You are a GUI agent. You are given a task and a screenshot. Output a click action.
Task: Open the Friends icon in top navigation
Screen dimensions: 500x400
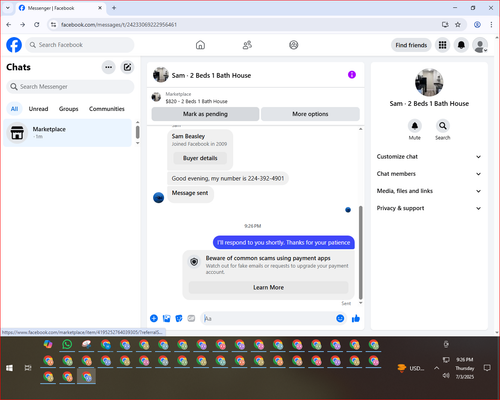247,45
